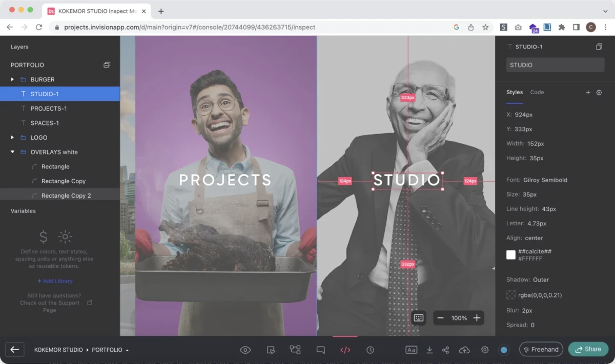Open the keyboard shortcuts icon

click(x=418, y=318)
